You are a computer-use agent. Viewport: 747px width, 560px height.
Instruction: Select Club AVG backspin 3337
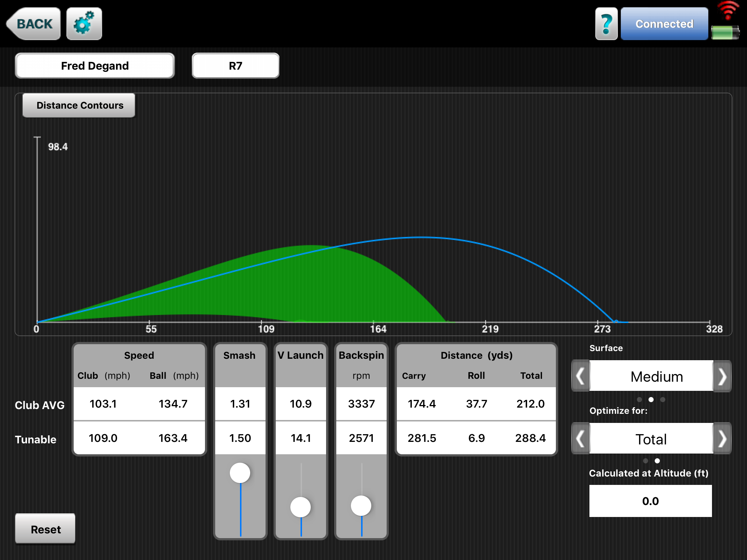(x=361, y=404)
